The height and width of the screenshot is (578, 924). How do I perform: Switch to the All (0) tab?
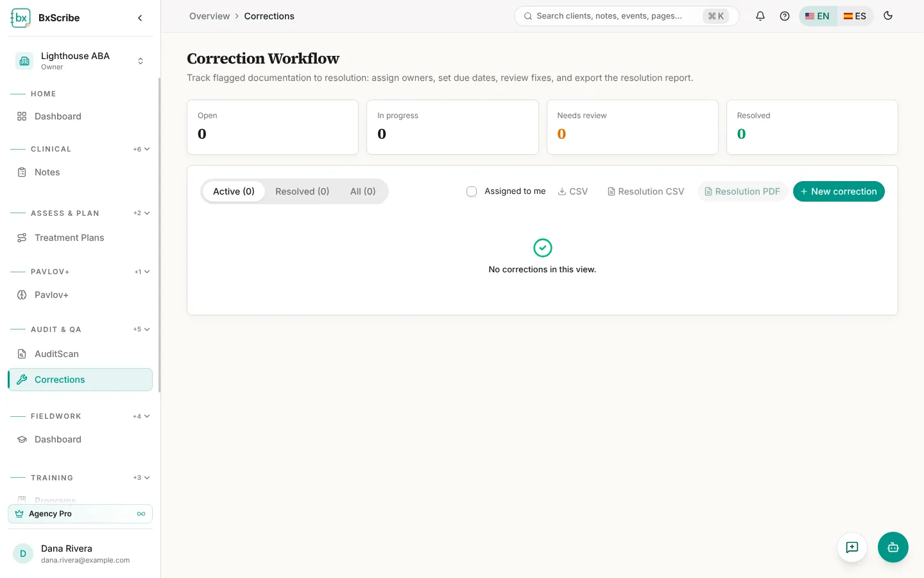click(x=363, y=191)
